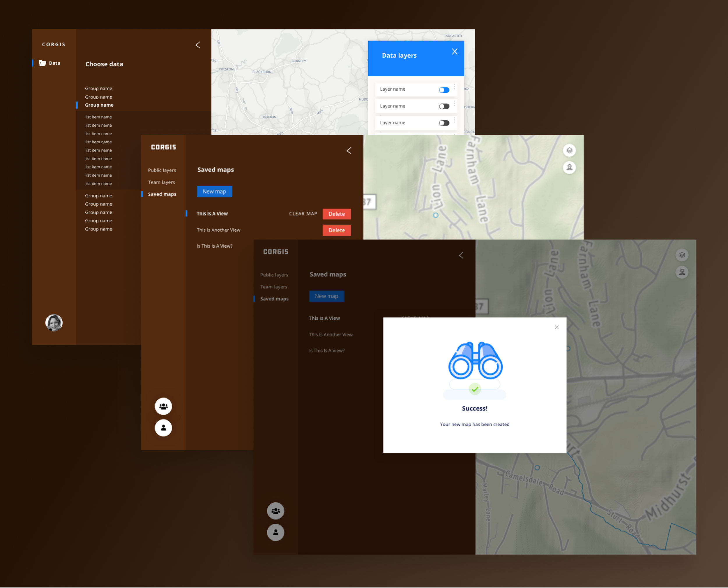728x588 pixels.
Task: Click the user avatar photo
Action: (x=54, y=323)
